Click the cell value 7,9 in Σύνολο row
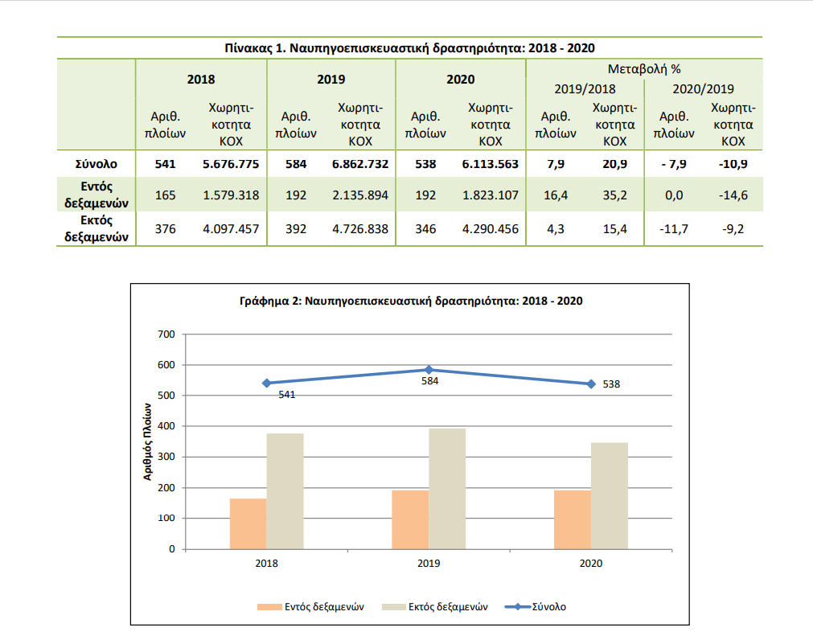Screen dimensions: 813x644 pyautogui.click(x=556, y=164)
